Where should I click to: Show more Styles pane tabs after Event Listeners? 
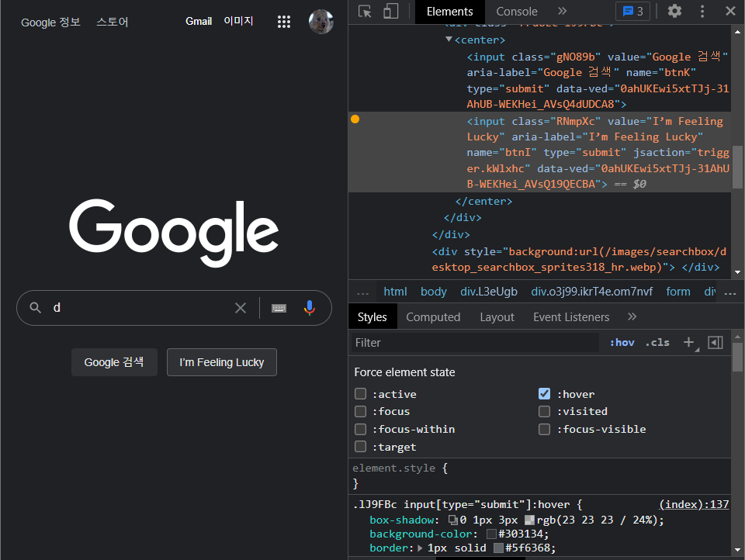[632, 316]
